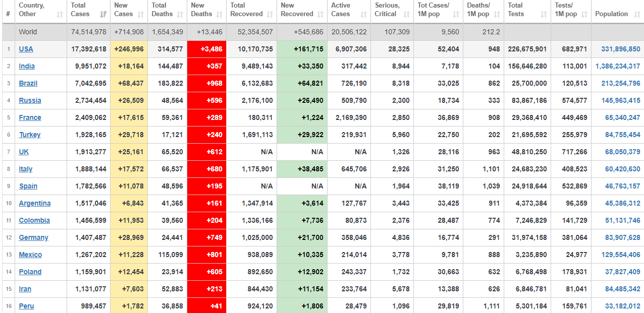Select USA new cases cell +246,996
The height and width of the screenshot is (313, 644).
129,49
